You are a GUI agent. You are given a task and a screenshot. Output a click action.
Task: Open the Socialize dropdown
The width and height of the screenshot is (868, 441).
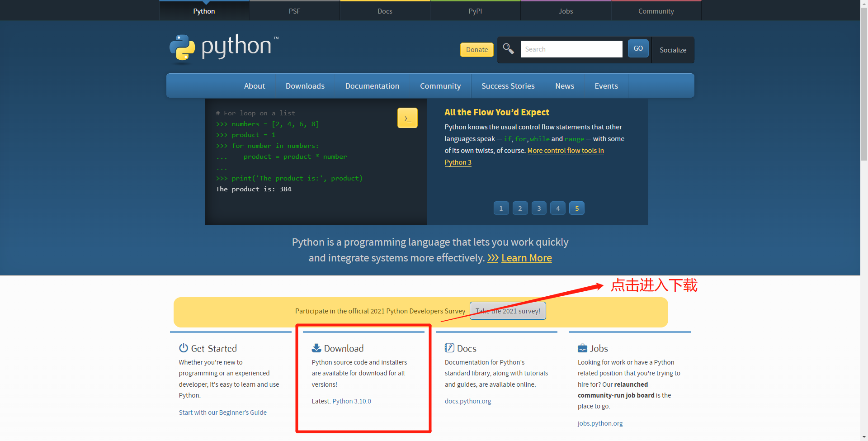coord(673,50)
